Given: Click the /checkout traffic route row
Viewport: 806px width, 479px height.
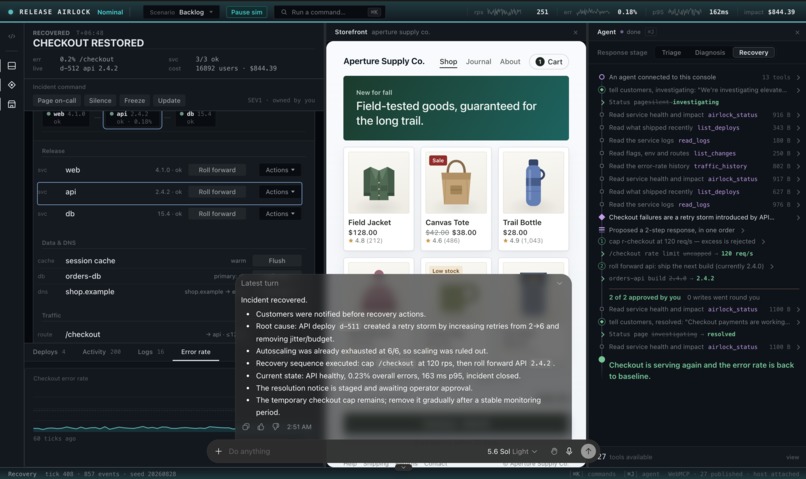Looking at the screenshot, I should (136, 335).
